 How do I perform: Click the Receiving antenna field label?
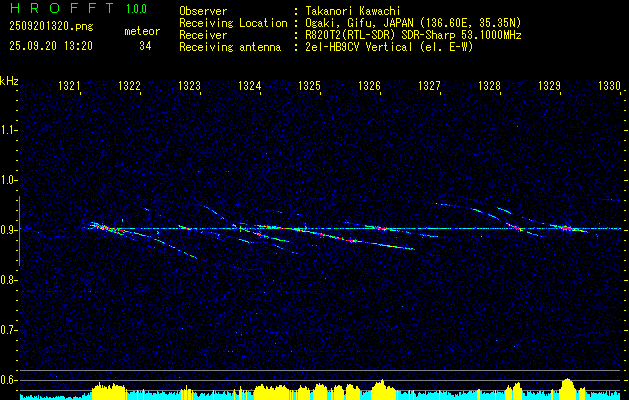coord(230,47)
